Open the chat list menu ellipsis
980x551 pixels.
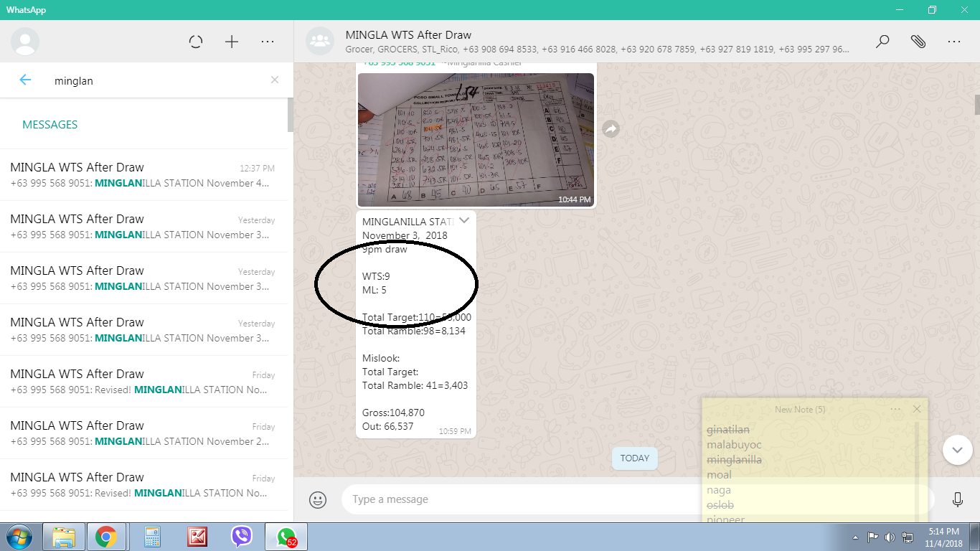pyautogui.click(x=268, y=42)
